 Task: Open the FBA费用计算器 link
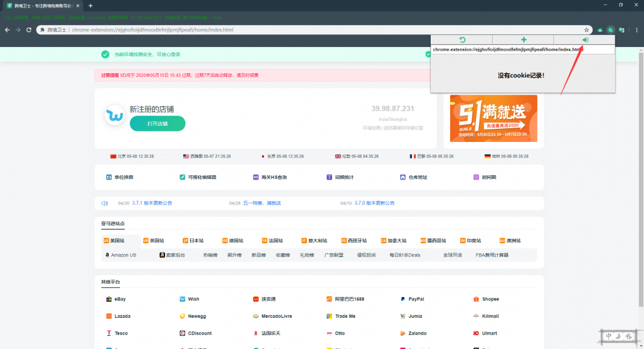[492, 255]
